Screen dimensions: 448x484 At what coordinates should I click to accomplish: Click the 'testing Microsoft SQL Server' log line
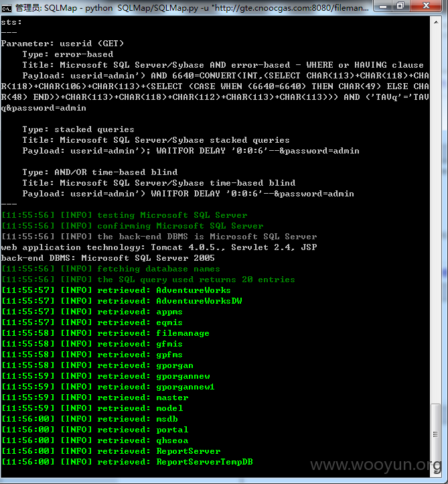(125, 215)
